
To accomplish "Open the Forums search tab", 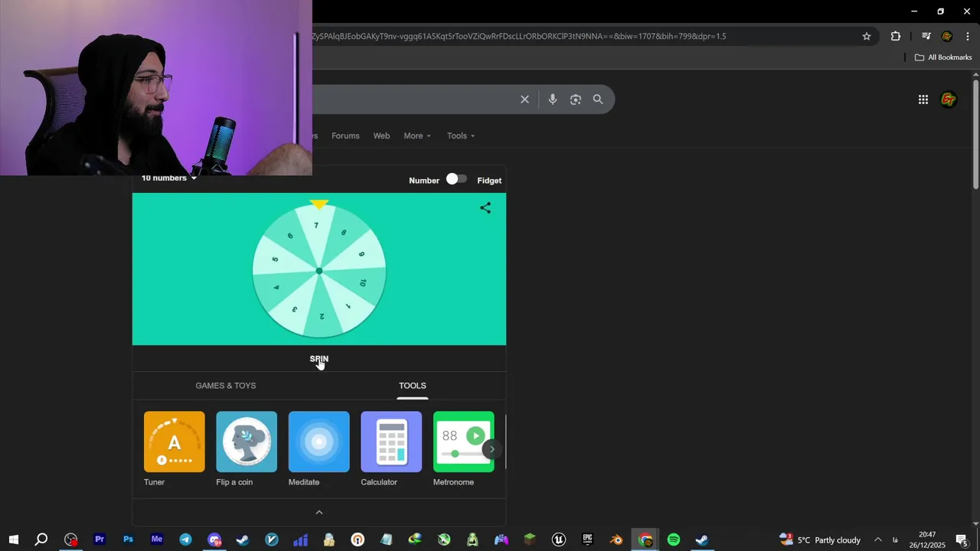I will pyautogui.click(x=345, y=135).
